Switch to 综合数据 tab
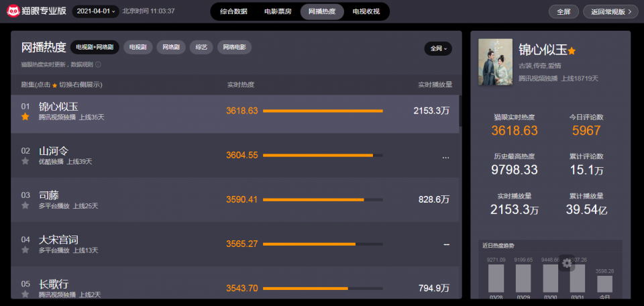The height and width of the screenshot is (306, 644). click(x=233, y=11)
